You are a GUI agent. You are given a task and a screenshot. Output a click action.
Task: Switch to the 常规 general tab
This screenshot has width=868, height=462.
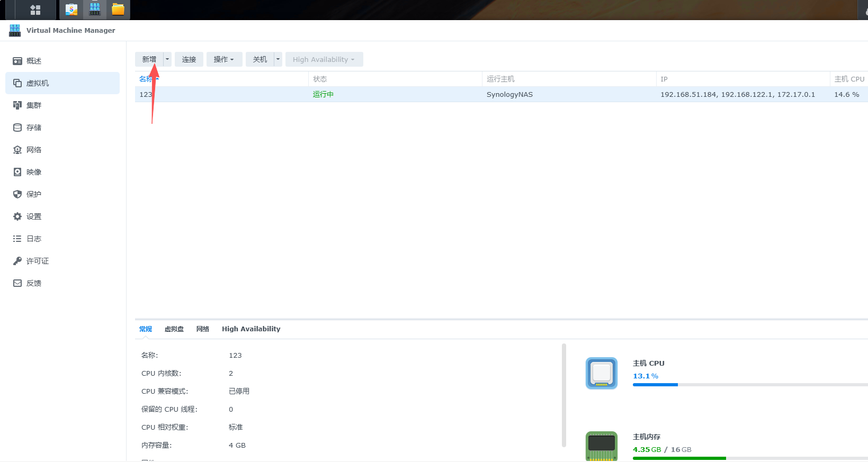pyautogui.click(x=146, y=329)
